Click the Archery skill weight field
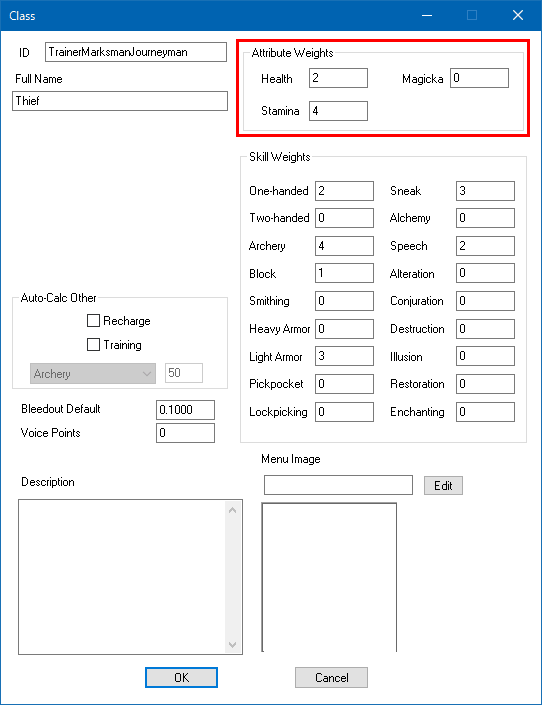The width and height of the screenshot is (542, 705). pyautogui.click(x=344, y=245)
